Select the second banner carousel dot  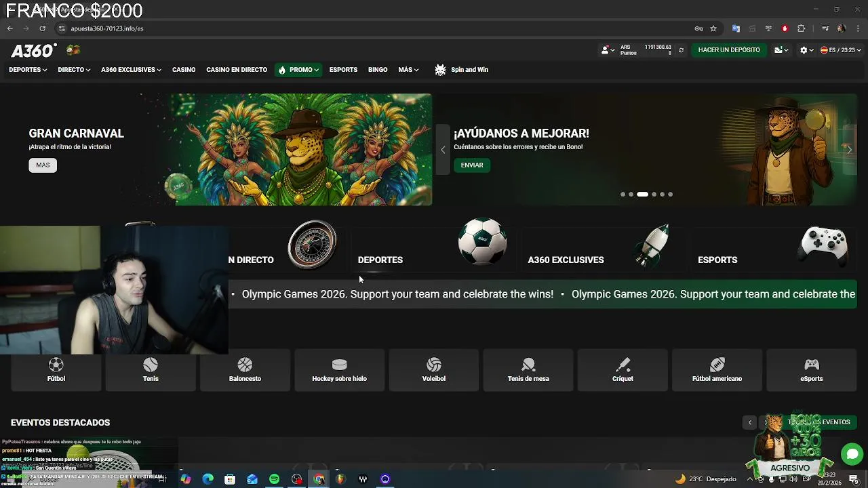click(x=631, y=195)
